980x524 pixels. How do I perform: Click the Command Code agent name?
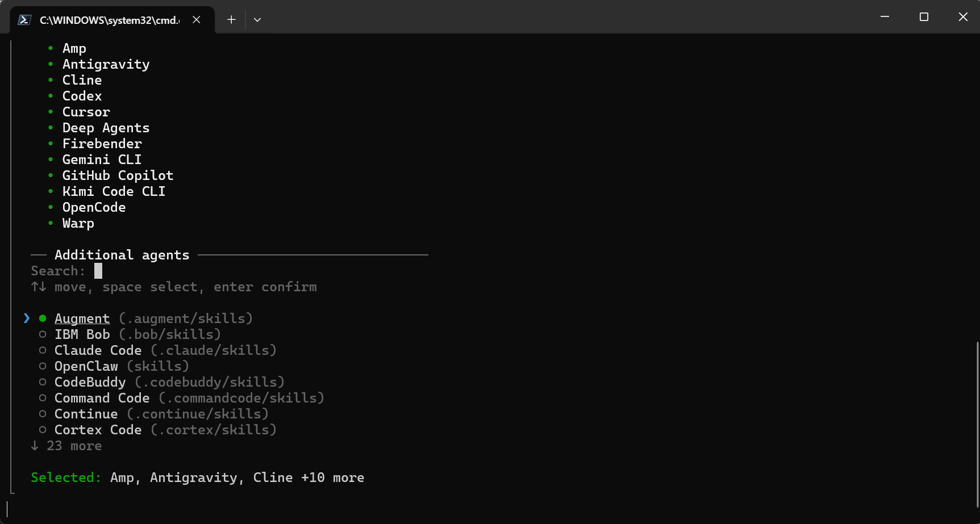[x=102, y=398]
